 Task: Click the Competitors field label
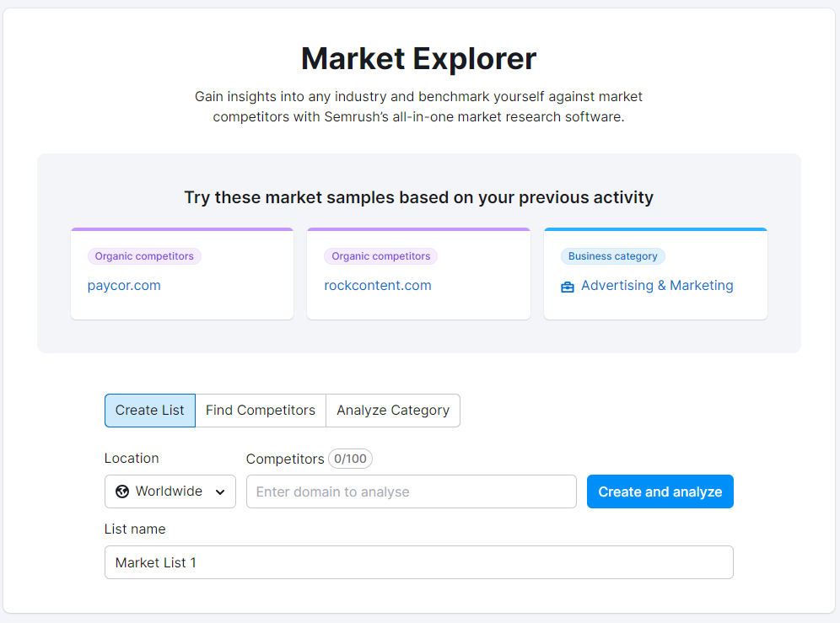click(285, 459)
